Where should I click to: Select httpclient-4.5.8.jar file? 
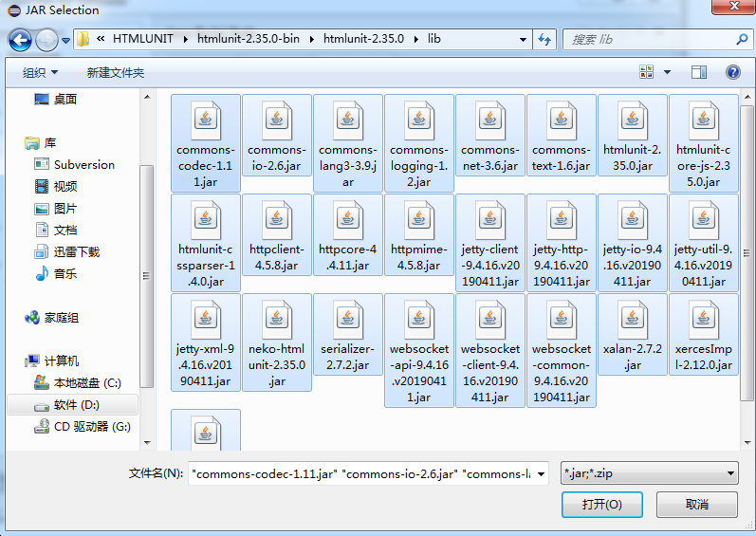click(x=277, y=235)
